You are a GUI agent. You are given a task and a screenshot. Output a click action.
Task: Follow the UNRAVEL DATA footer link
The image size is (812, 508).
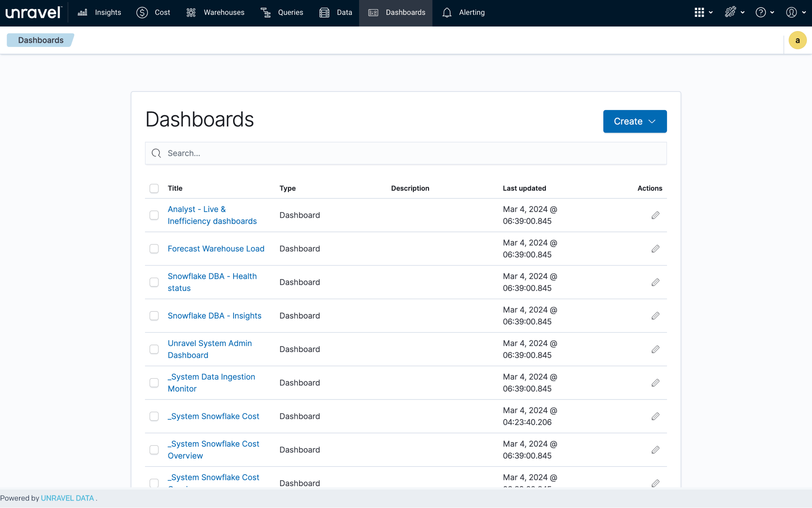tap(67, 498)
